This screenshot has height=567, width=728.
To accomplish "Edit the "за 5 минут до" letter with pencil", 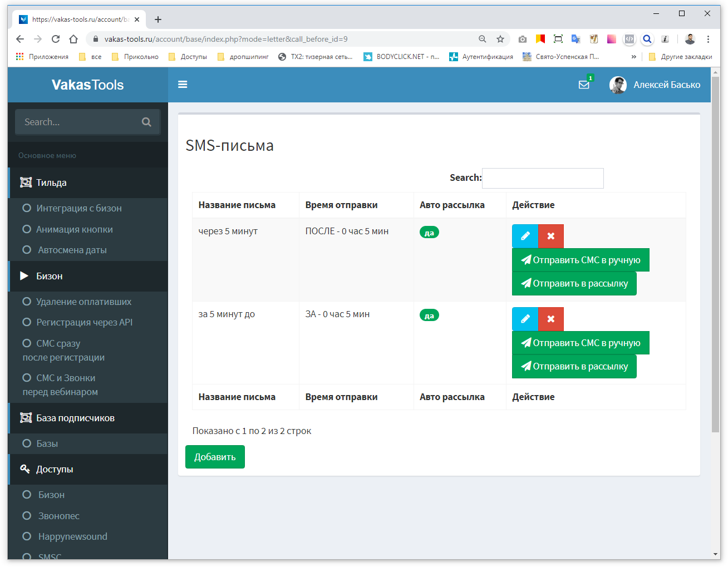I will pyautogui.click(x=525, y=319).
